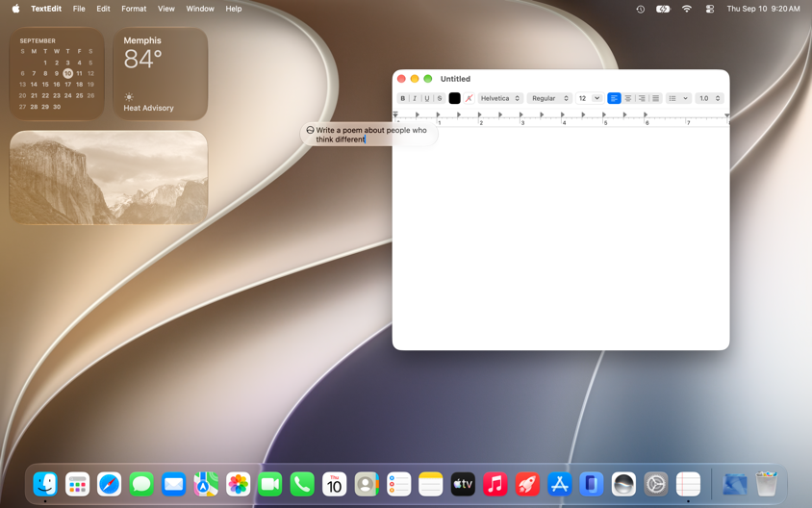Open the Help menu
This screenshot has height=508, width=812.
[x=234, y=9]
